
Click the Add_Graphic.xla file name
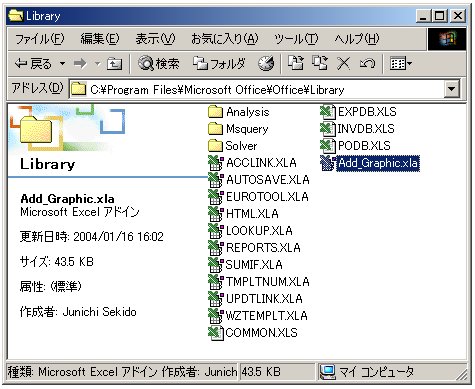(378, 163)
